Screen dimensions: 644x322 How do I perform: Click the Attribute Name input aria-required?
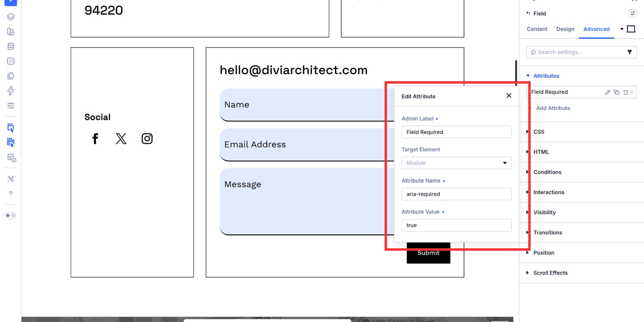(x=457, y=194)
